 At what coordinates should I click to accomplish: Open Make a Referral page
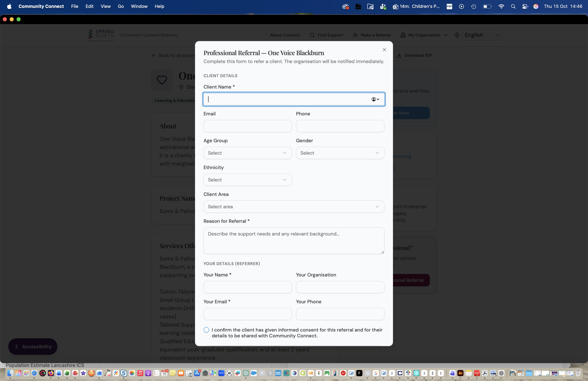pyautogui.click(x=372, y=35)
